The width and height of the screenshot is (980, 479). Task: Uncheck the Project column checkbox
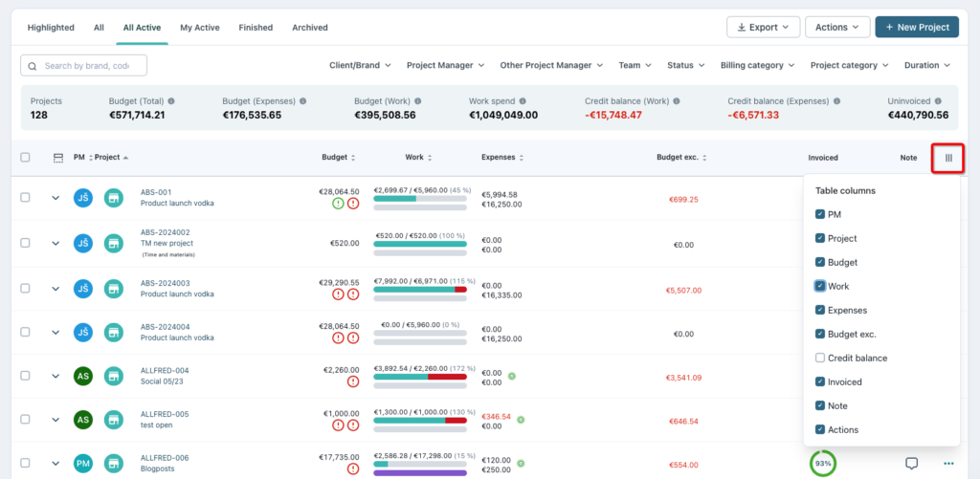[820, 239]
